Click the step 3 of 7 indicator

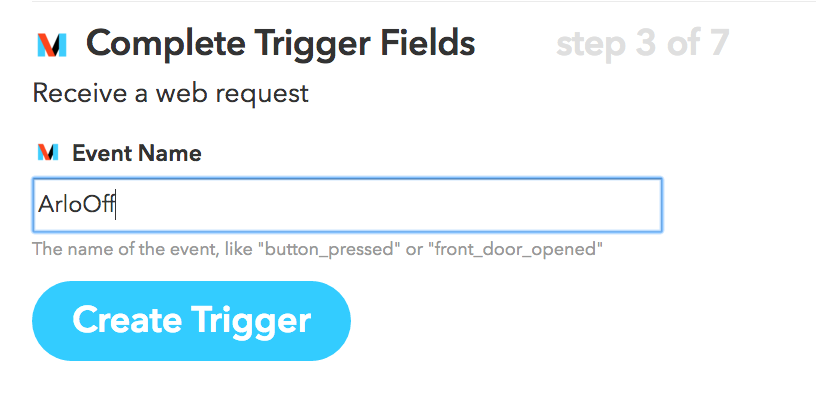(x=642, y=44)
